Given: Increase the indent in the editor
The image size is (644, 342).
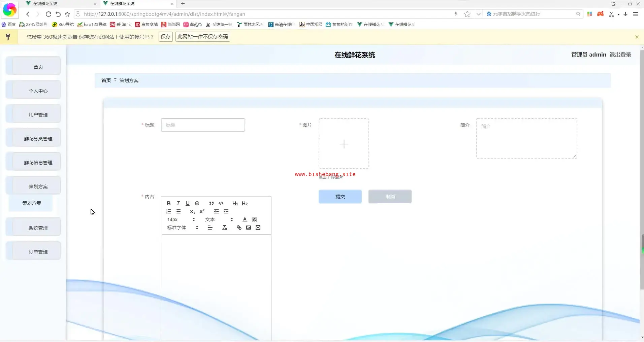Looking at the screenshot, I should click(x=226, y=211).
